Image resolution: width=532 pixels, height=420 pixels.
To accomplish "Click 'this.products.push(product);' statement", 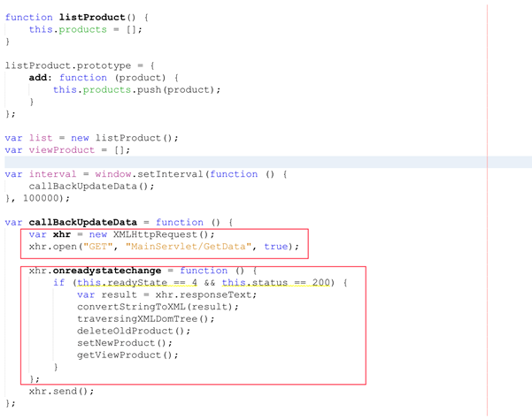I will (x=136, y=90).
